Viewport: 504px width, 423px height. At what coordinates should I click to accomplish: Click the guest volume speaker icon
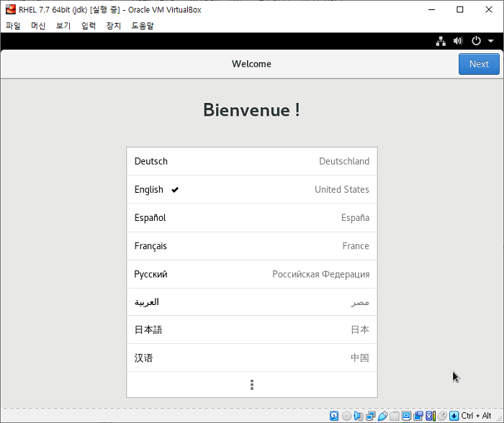click(458, 41)
